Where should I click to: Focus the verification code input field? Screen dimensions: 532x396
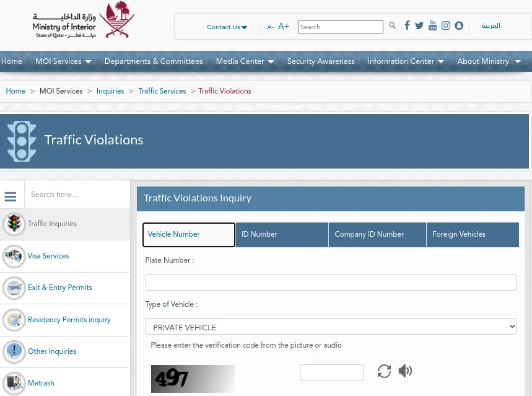click(332, 372)
